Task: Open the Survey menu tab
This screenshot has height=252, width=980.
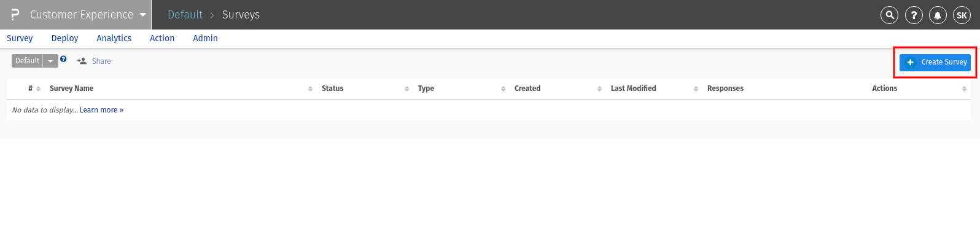Action: click(20, 38)
